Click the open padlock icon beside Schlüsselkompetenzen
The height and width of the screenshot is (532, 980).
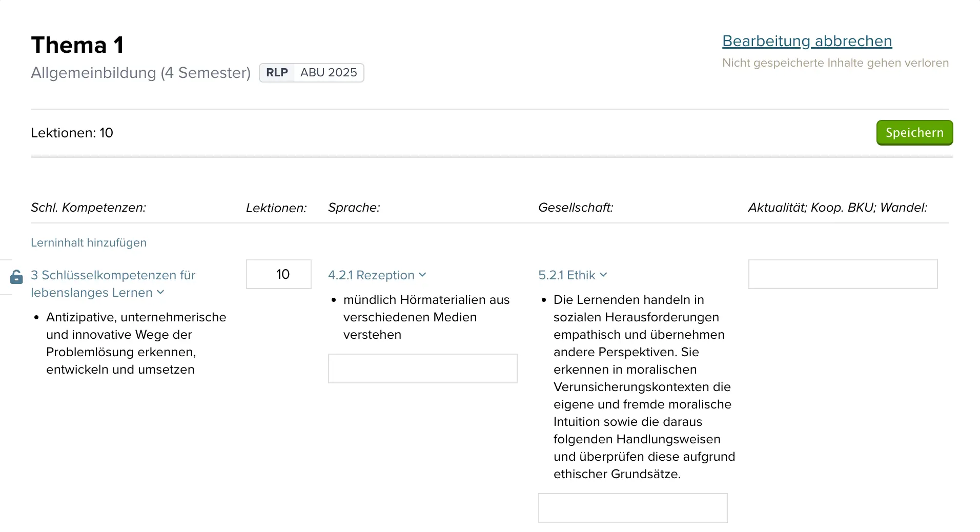[16, 277]
